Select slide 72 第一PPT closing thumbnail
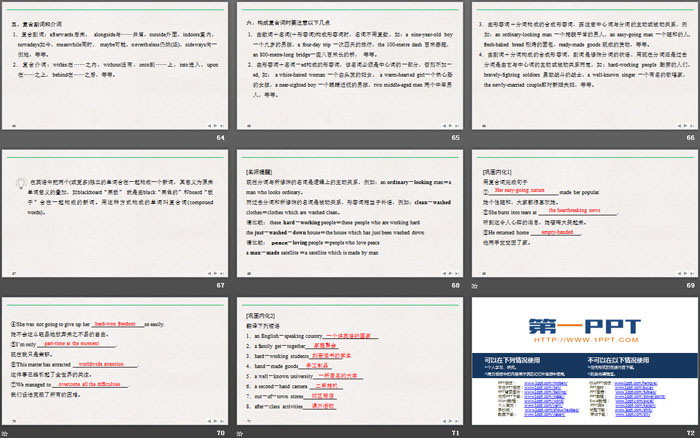The image size is (700, 438). [585, 361]
